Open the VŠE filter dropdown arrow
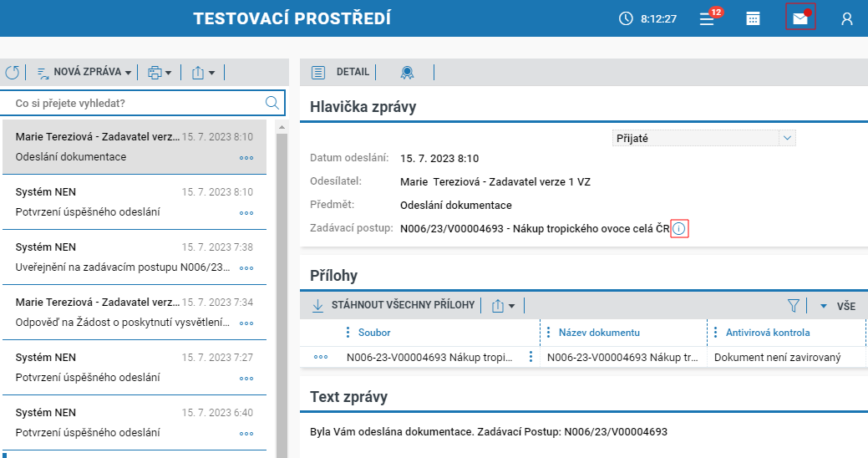The height and width of the screenshot is (458, 868). [x=824, y=306]
